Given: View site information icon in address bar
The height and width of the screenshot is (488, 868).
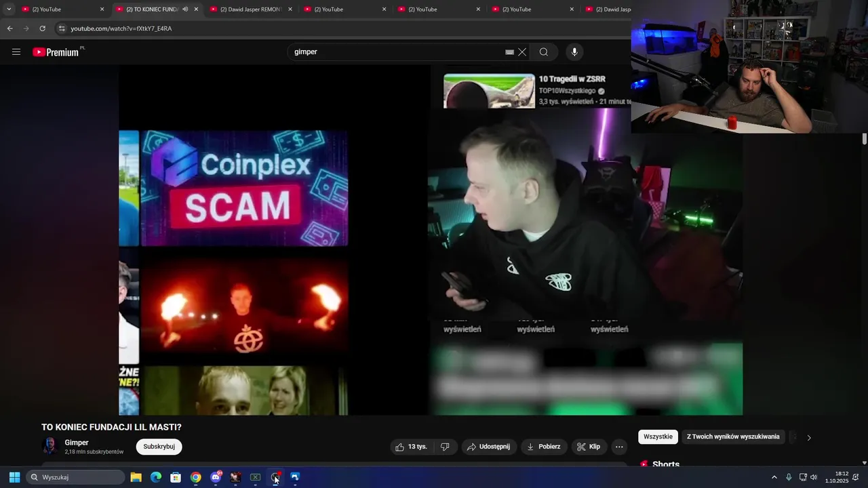Looking at the screenshot, I should click(62, 28).
